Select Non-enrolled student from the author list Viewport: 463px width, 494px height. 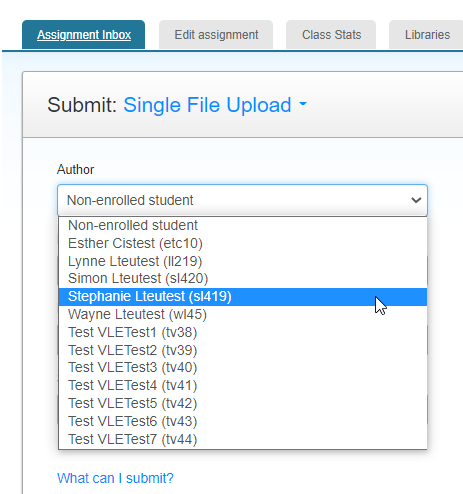[243, 225]
